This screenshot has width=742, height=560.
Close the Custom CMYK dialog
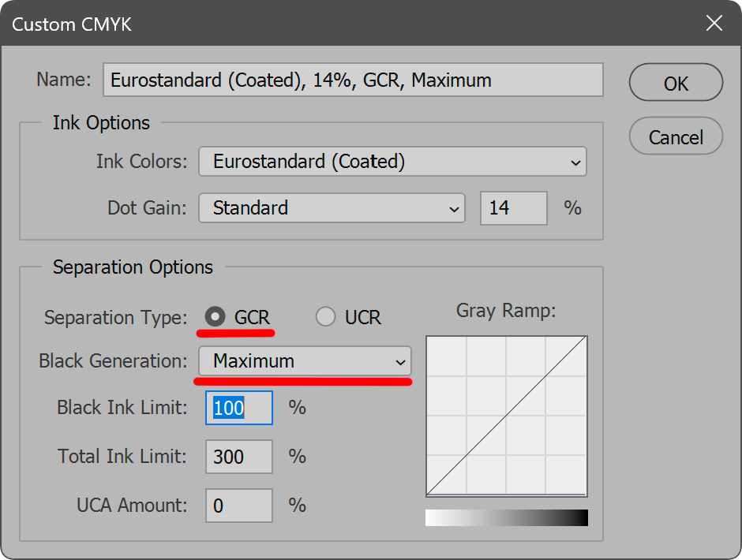[x=714, y=24]
